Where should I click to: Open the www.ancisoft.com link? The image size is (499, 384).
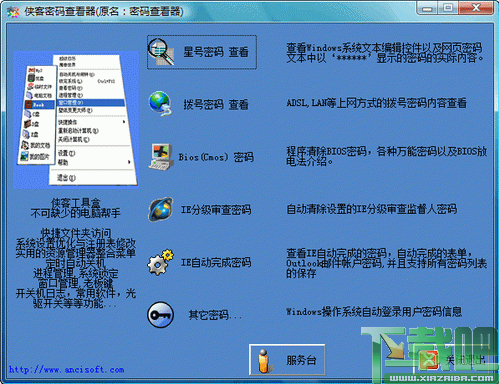click(67, 369)
